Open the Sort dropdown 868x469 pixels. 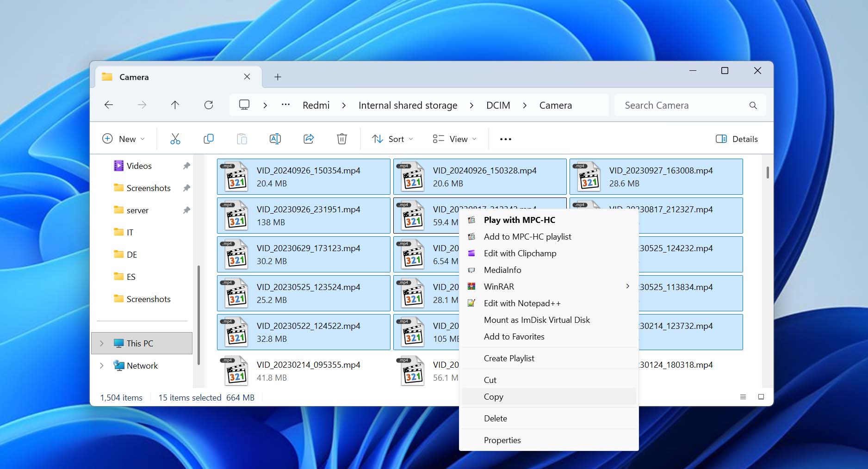(x=392, y=139)
